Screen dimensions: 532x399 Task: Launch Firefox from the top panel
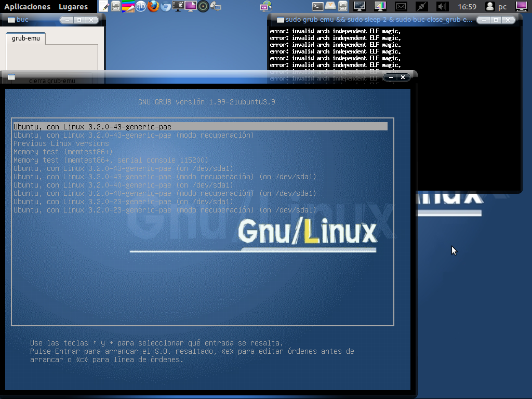point(153,6)
